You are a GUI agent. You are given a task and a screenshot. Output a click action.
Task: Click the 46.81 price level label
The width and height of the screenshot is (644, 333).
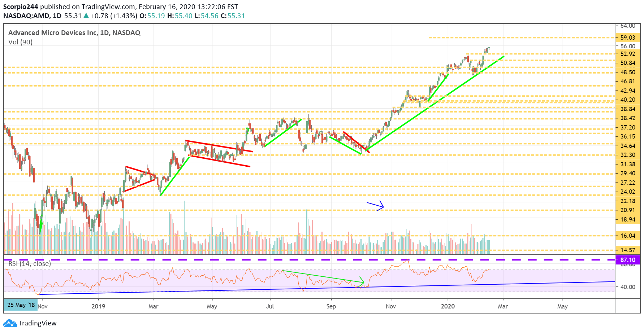click(628, 82)
